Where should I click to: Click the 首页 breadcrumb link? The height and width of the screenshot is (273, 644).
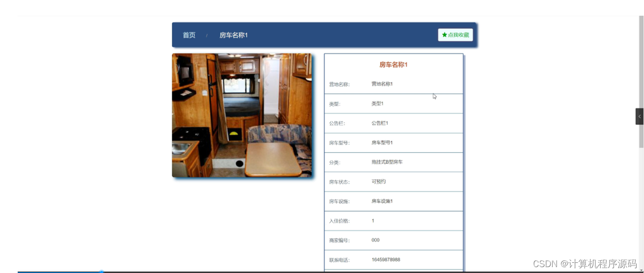pos(189,35)
